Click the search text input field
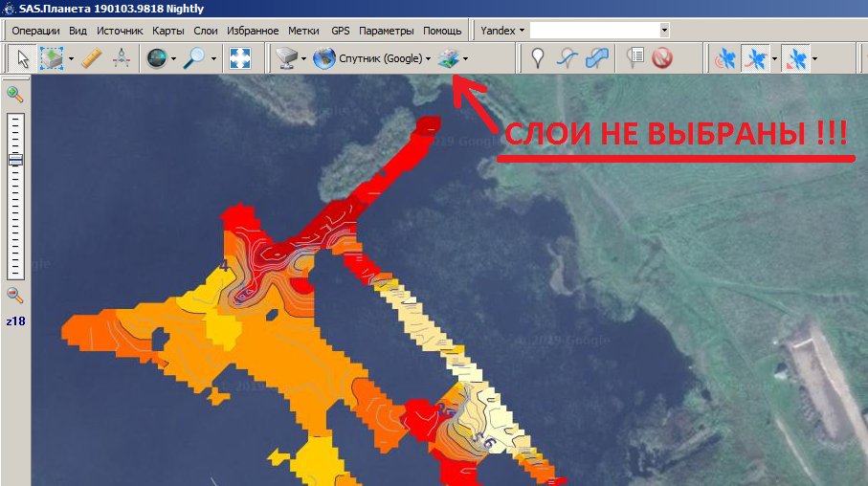Viewport: 868px width, 486px height. pos(593,31)
